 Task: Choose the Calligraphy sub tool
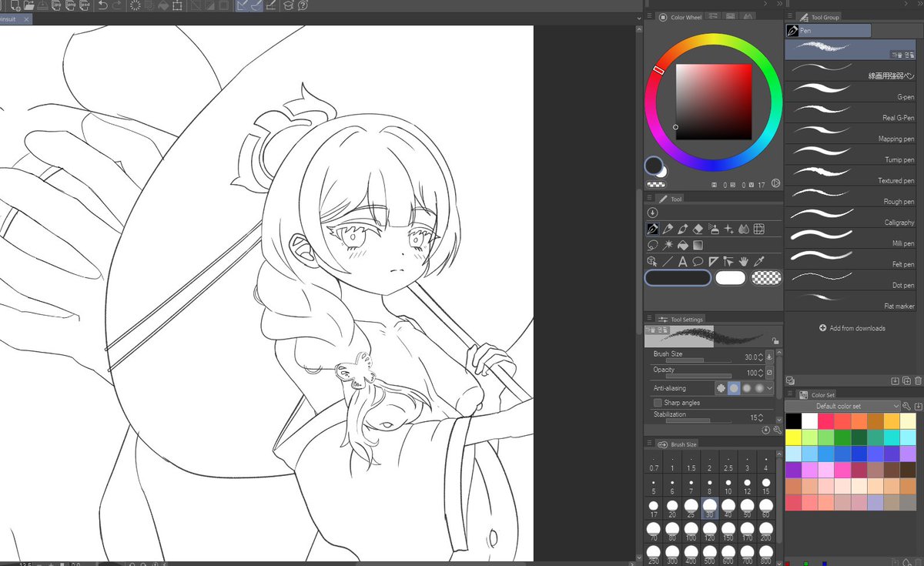click(850, 216)
